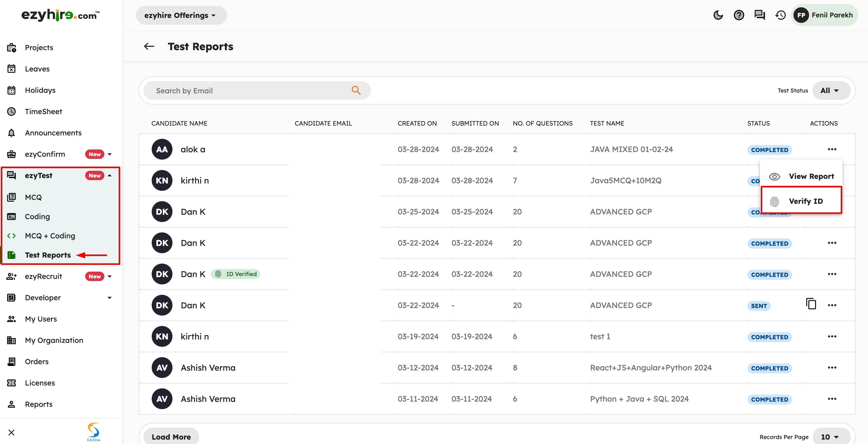Click the ezyConfirm briefcase icon
This screenshot has width=868, height=444.
coord(11,154)
